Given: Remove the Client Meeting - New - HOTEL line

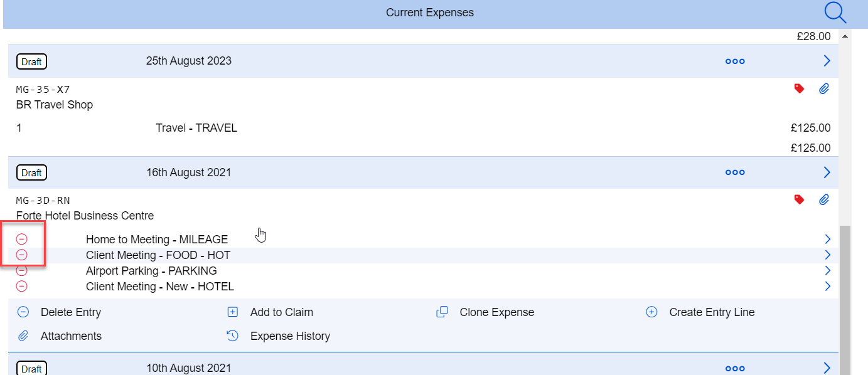Looking at the screenshot, I should pos(21,287).
